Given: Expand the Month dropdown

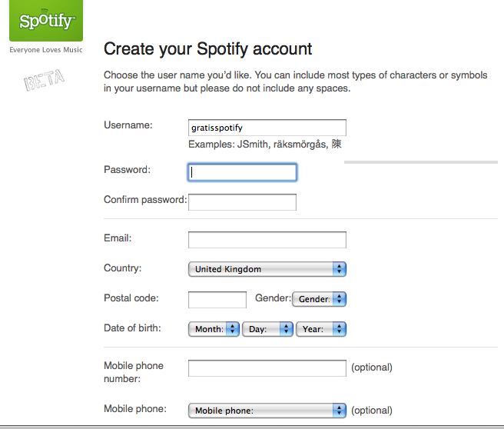Looking at the screenshot, I should point(214,329).
